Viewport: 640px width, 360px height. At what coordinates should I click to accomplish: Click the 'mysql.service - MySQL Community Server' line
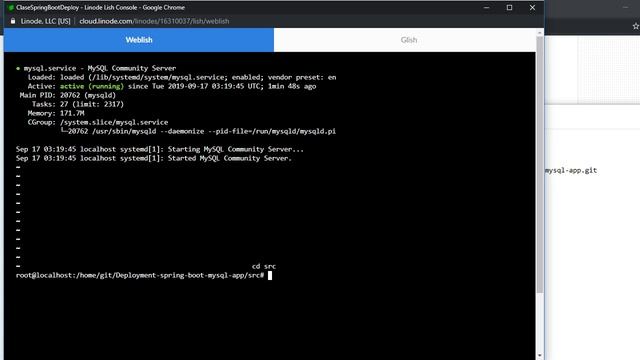pyautogui.click(x=96, y=68)
